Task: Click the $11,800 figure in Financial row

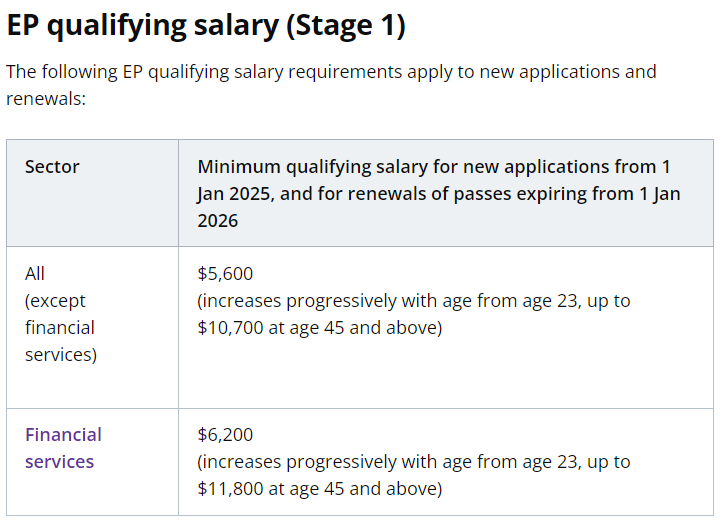Action: pyautogui.click(x=232, y=489)
